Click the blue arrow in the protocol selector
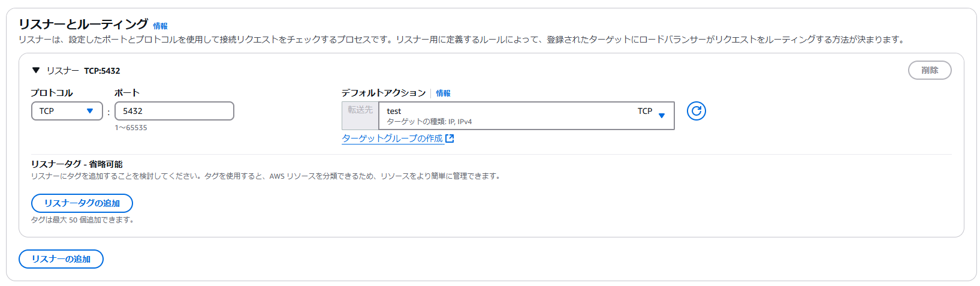The height and width of the screenshot is (286, 980). pyautogui.click(x=90, y=111)
